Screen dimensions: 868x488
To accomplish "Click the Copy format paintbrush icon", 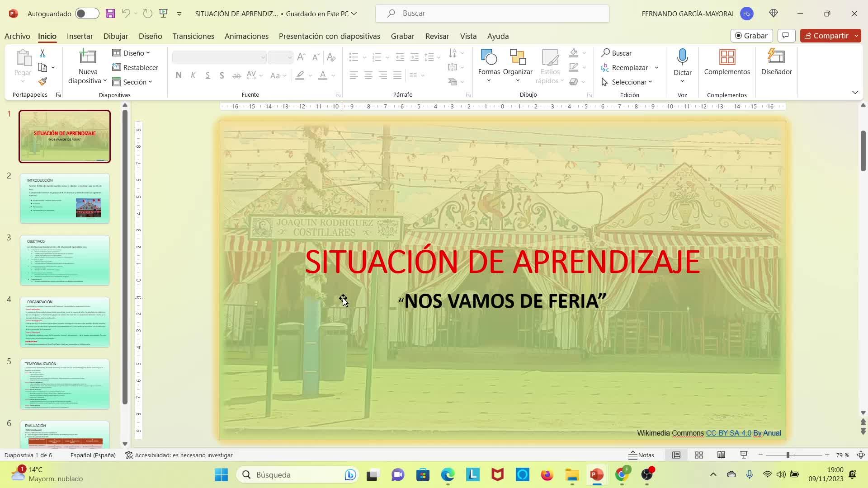I will coord(42,82).
